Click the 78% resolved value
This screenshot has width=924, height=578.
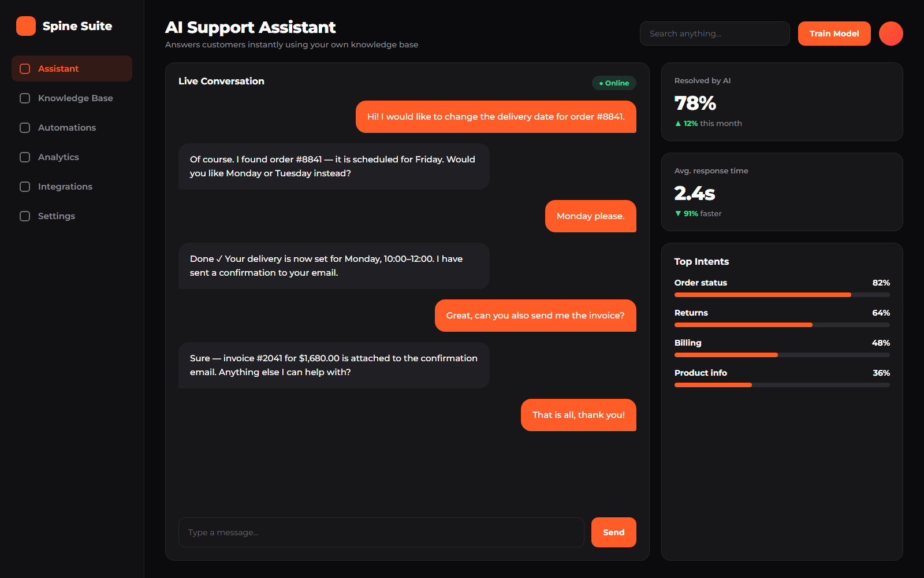(695, 103)
